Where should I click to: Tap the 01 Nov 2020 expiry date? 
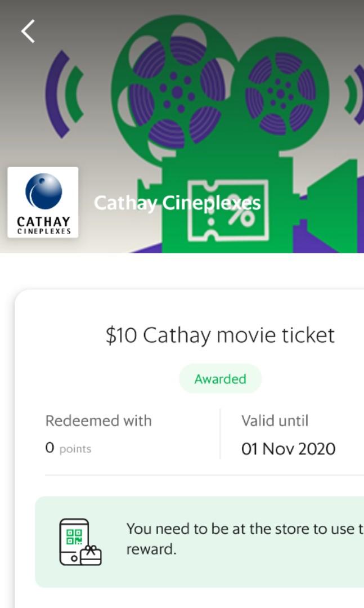(x=288, y=449)
